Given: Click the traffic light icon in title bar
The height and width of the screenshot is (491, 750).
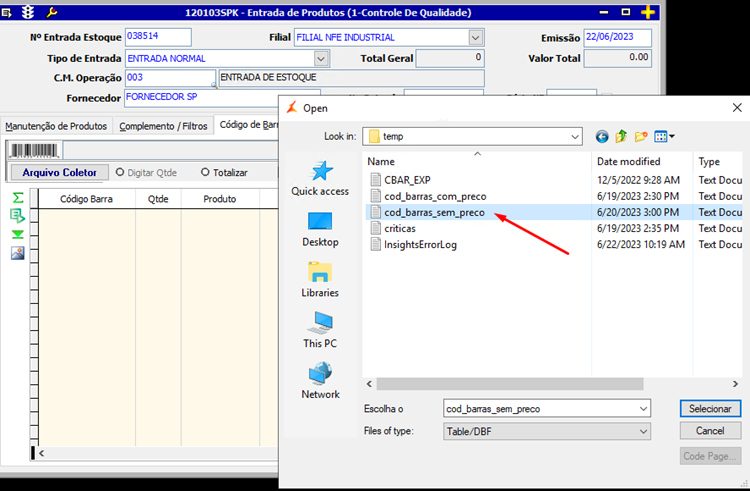Looking at the screenshot, I should click(28, 12).
